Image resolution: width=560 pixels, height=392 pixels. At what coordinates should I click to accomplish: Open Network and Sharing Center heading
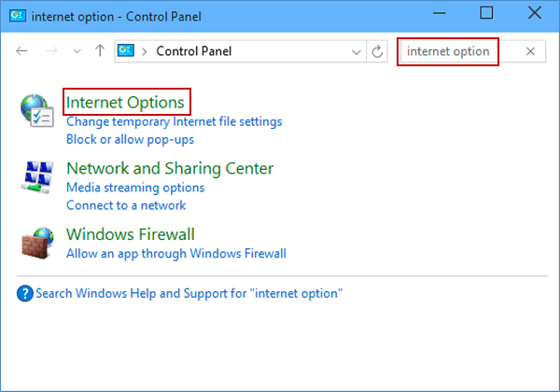(x=170, y=169)
